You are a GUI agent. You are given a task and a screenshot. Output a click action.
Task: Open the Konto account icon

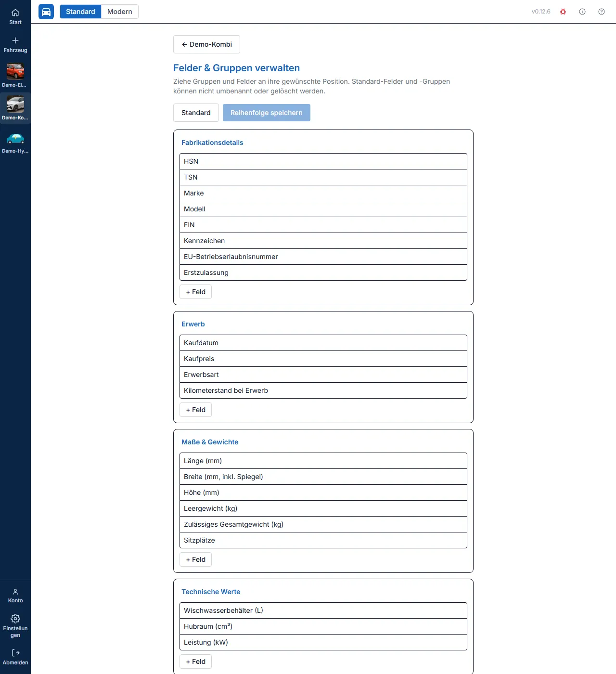pos(15,592)
